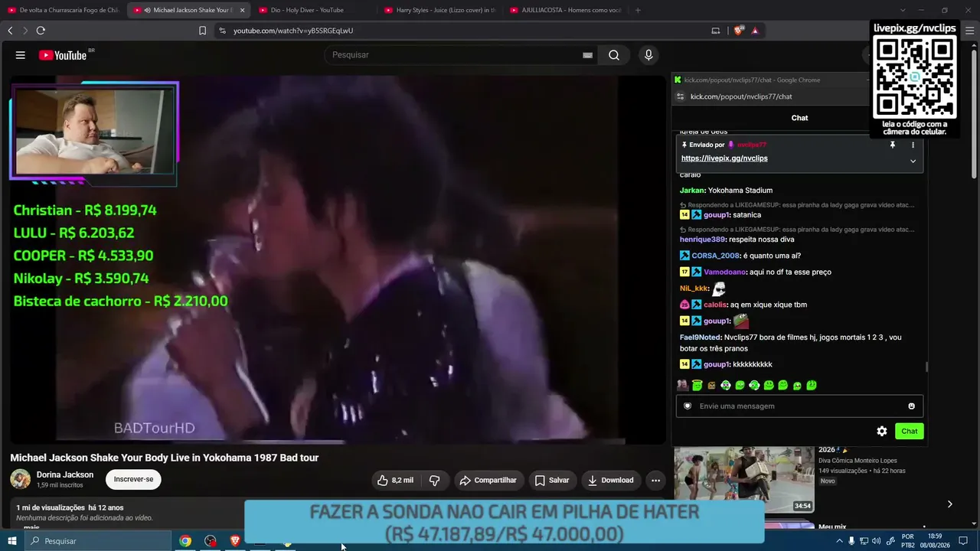Screen dimensions: 980x551
Task: Open username Fael9Noted in chat
Action: click(x=701, y=337)
